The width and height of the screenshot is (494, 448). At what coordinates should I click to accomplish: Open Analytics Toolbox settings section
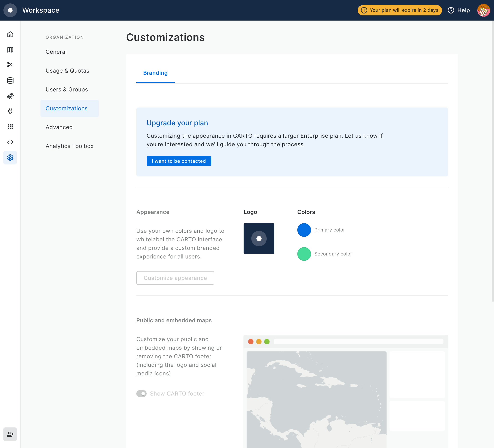click(69, 146)
